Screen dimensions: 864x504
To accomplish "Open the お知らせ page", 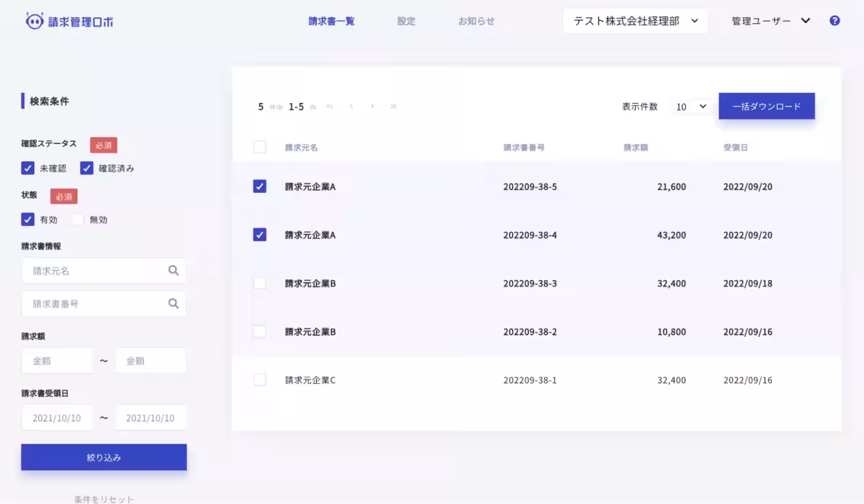I will [476, 21].
